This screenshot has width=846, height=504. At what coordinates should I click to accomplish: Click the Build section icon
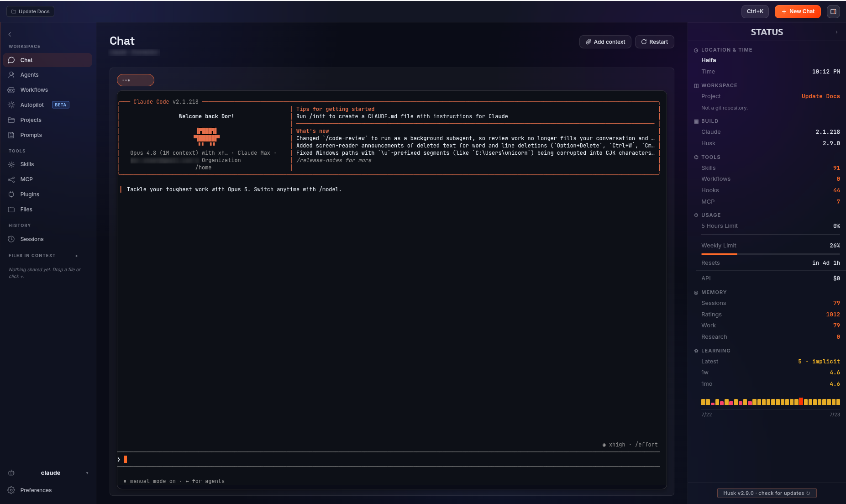[696, 121]
